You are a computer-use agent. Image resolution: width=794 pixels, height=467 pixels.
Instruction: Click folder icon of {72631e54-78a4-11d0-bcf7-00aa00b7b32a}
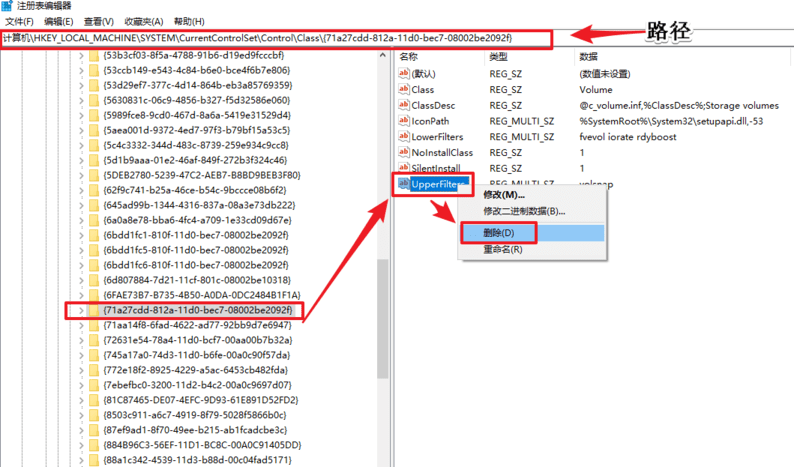click(x=94, y=340)
